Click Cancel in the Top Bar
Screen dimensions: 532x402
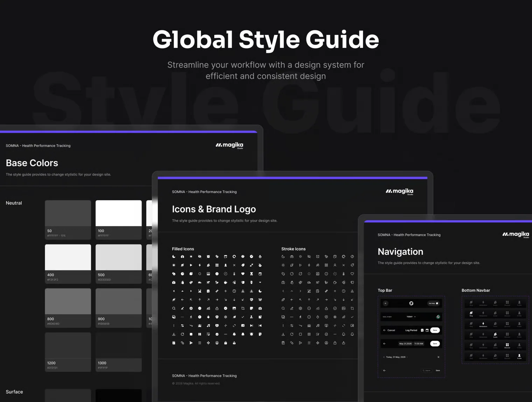[391, 330]
